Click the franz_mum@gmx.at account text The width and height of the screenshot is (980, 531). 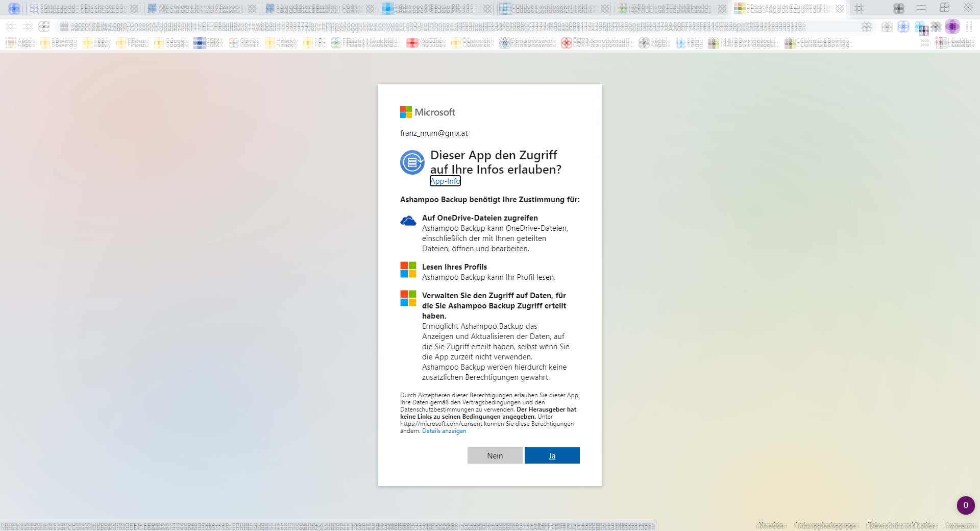[434, 133]
